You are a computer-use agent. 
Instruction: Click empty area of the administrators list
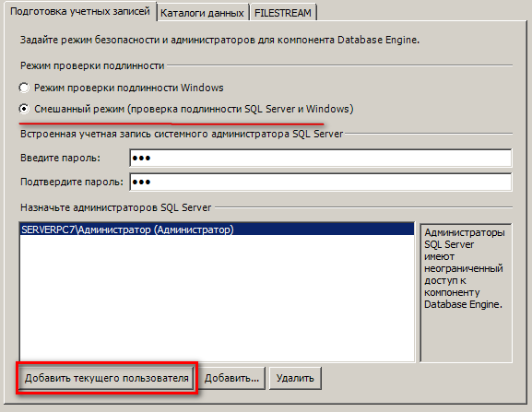(x=217, y=298)
